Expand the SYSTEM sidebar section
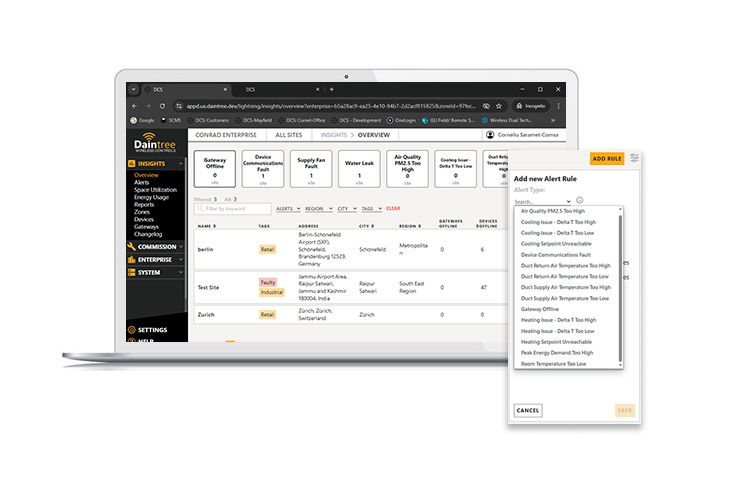This screenshot has height=500, width=750. pyautogui.click(x=155, y=273)
